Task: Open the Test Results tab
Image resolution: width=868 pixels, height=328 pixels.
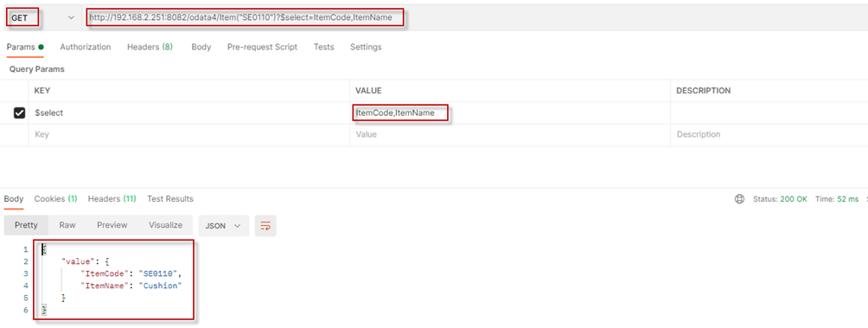Action: click(x=170, y=198)
